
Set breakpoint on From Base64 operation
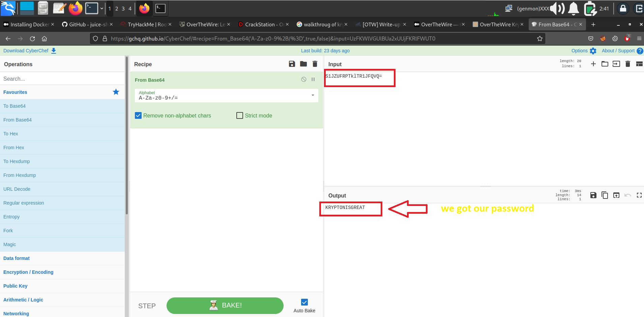tap(313, 79)
